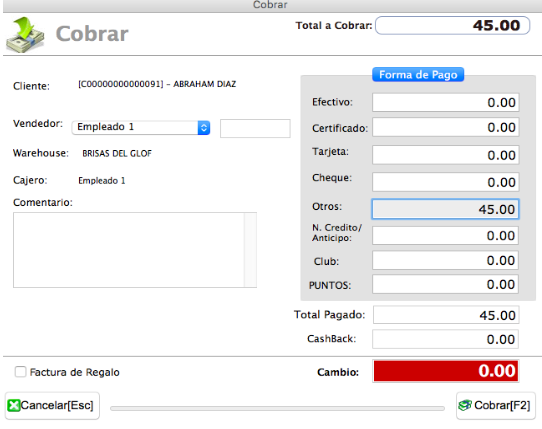This screenshot has height=429, width=542.
Task: Click the progress bar at bottom
Action: (x=277, y=409)
